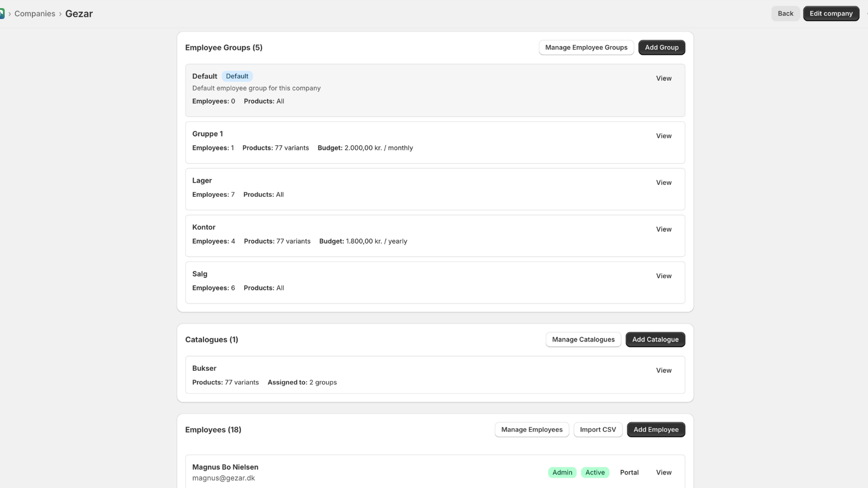Click Add Employee button
The width and height of the screenshot is (868, 488).
pyautogui.click(x=656, y=430)
